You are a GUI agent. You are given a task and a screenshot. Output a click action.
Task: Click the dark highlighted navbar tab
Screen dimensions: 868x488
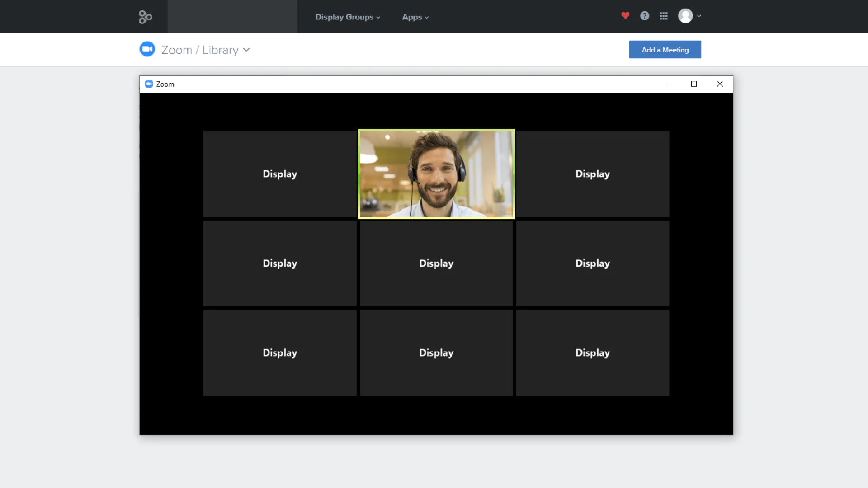[x=232, y=16]
